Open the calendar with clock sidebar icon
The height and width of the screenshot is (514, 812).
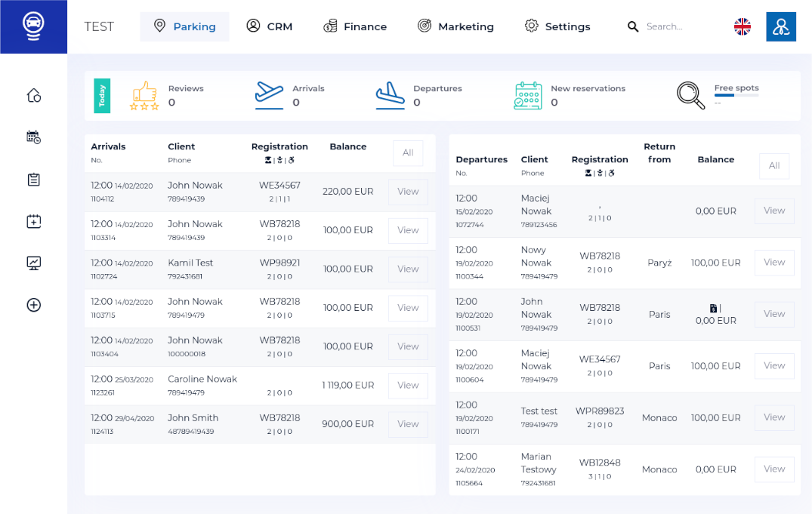point(33,137)
